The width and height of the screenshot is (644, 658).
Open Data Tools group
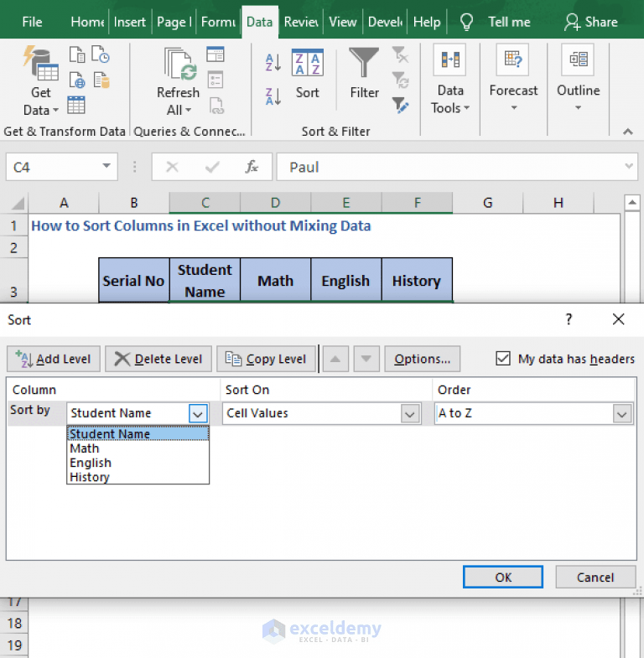point(450,80)
